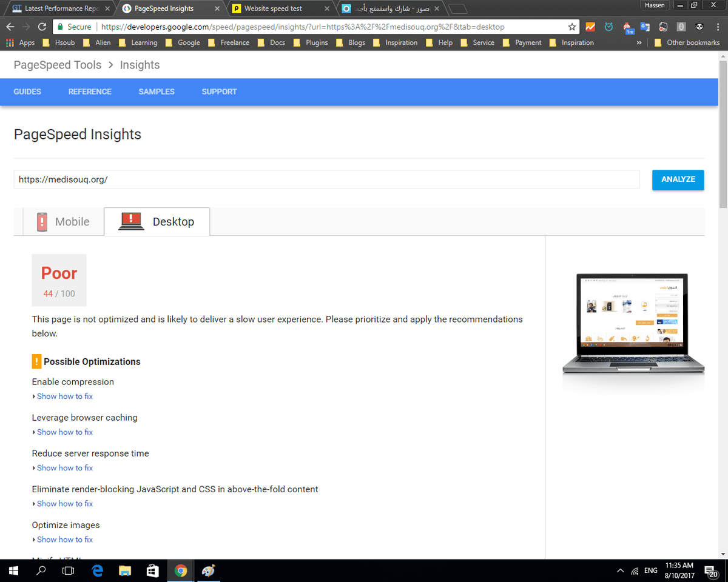Screen dimensions: 728x582
Task: Open the panda face extension
Action: point(699,27)
